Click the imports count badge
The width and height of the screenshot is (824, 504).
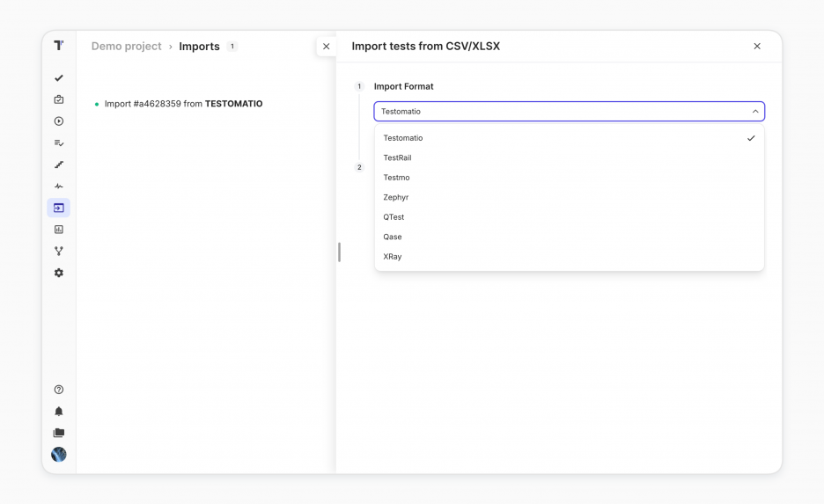pyautogui.click(x=232, y=47)
